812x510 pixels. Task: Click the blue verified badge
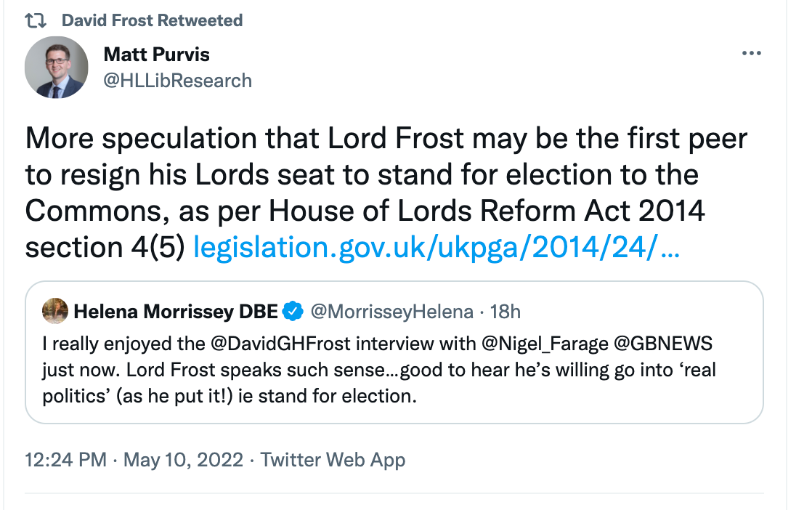293,312
